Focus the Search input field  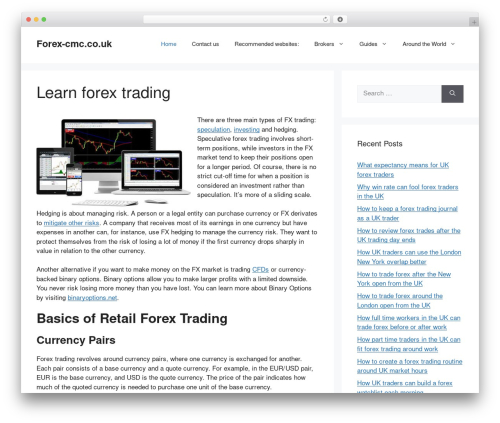[x=399, y=94]
